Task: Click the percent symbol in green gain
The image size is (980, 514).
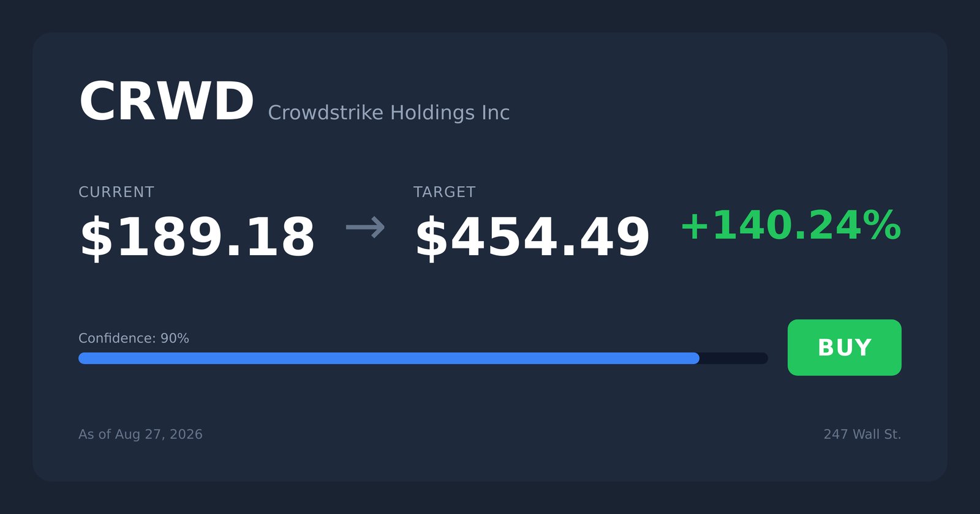Action: [881, 225]
